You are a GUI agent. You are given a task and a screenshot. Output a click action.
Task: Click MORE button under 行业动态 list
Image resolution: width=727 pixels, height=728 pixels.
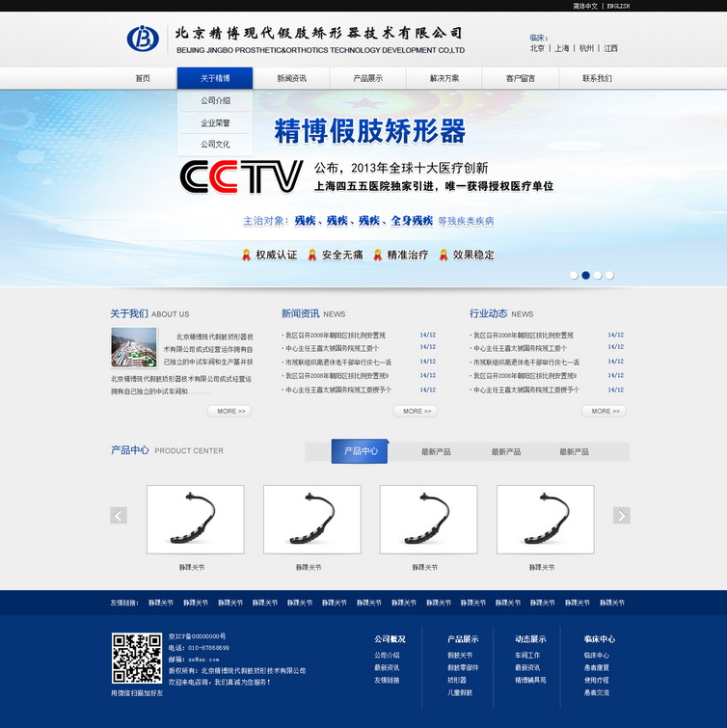[x=604, y=411]
